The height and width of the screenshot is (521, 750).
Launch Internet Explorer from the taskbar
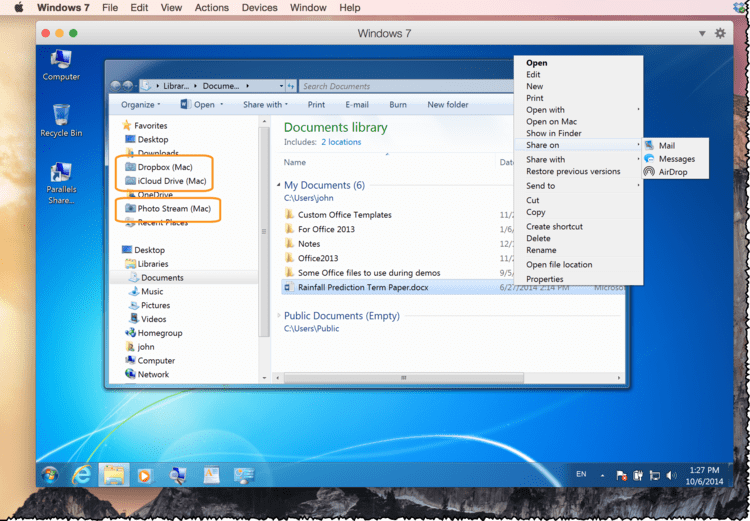[82, 475]
